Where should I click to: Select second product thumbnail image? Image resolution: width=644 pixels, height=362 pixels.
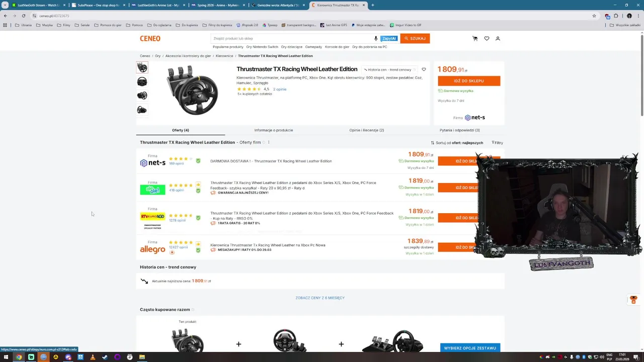tap(142, 81)
